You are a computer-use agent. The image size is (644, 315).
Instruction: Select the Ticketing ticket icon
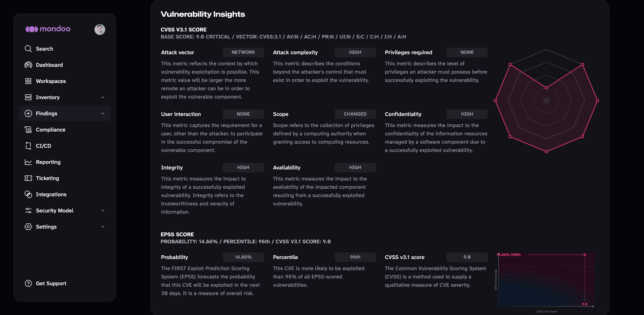pos(28,178)
